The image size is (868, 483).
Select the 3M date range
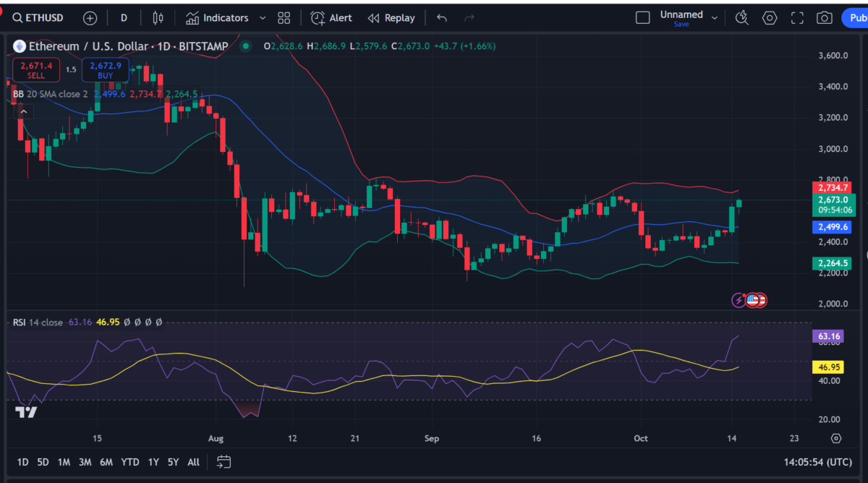coord(85,461)
